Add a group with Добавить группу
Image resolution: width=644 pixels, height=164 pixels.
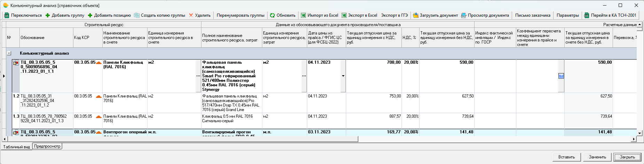65,15
